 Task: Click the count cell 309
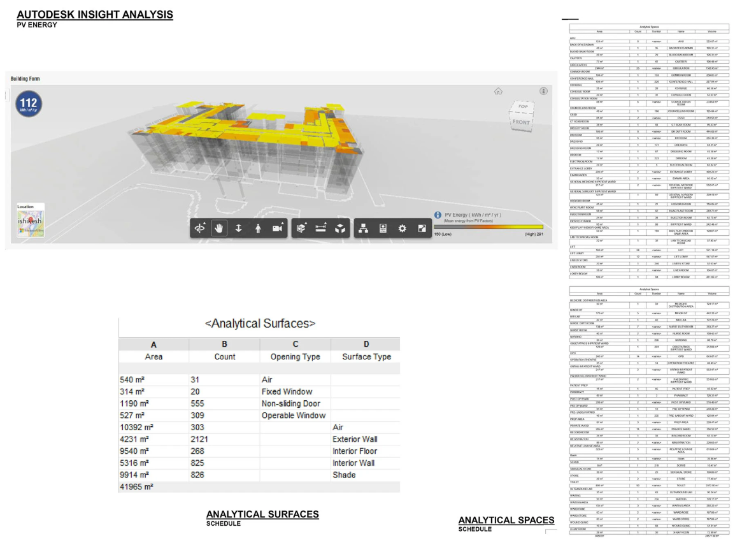pos(224,416)
